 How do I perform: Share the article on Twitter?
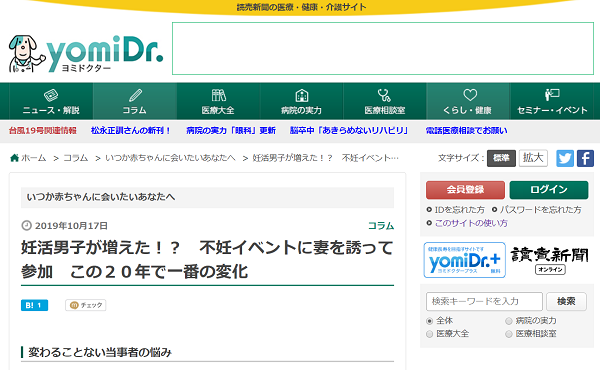pos(565,158)
